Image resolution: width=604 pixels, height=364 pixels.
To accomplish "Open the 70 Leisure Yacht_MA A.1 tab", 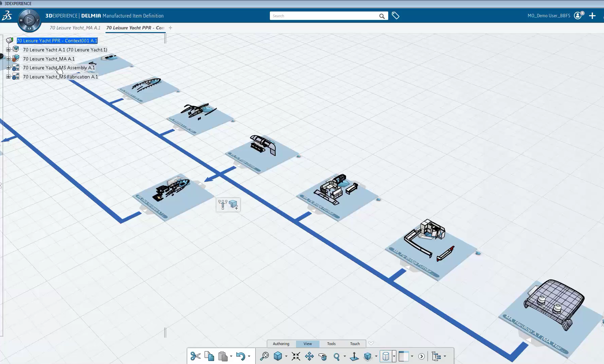I will coord(75,28).
